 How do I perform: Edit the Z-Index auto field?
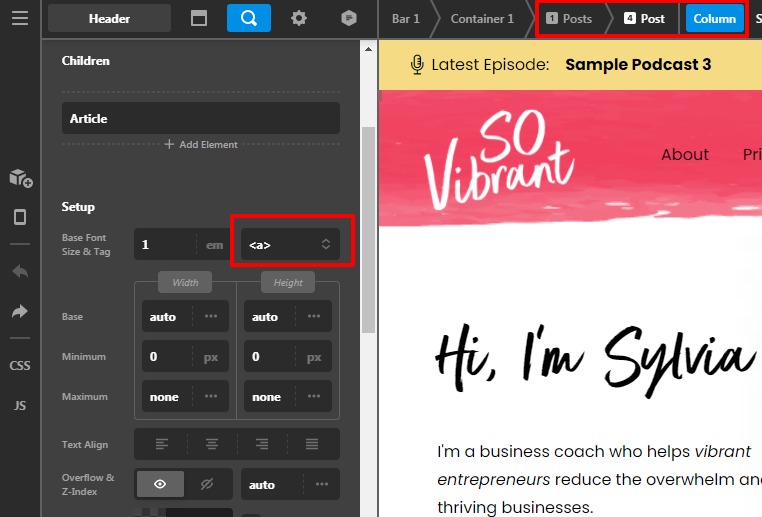(272, 484)
